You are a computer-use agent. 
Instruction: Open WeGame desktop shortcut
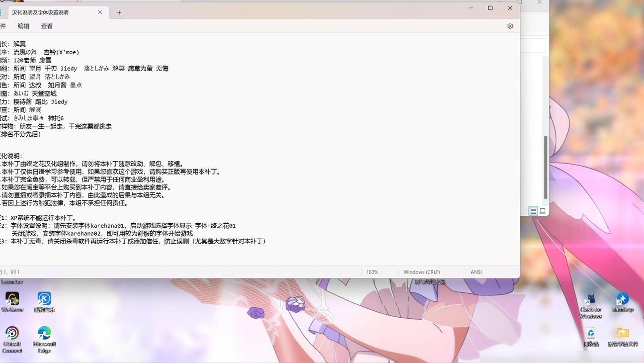[12, 302]
